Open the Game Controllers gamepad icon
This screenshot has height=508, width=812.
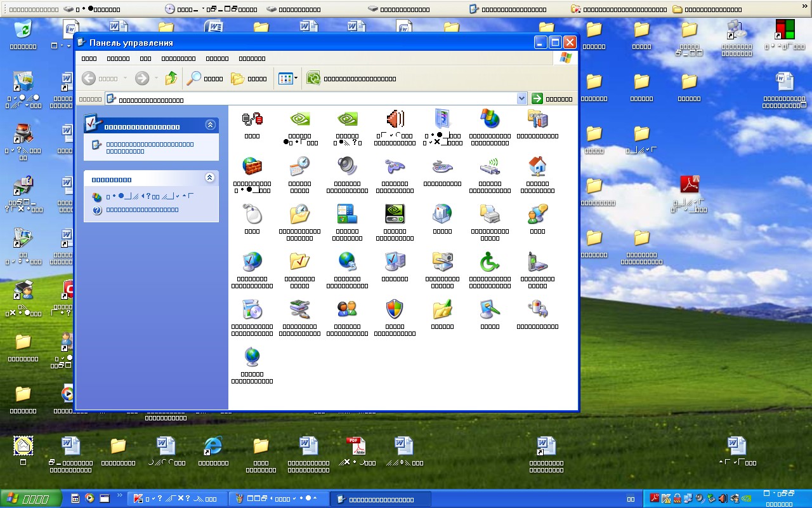(395, 167)
